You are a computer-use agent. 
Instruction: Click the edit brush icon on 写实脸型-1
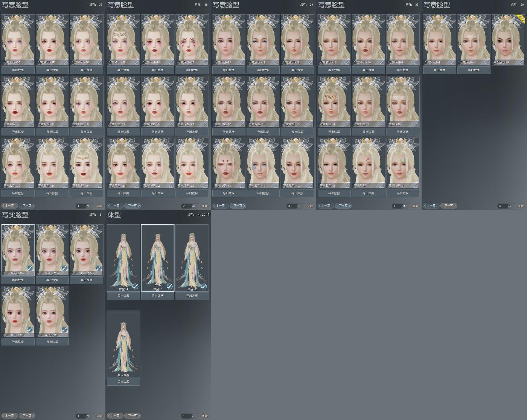tap(64, 330)
